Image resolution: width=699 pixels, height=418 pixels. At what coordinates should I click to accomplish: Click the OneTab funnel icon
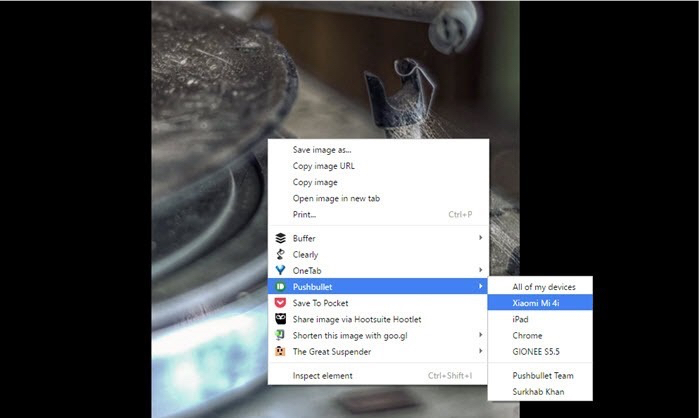[280, 270]
